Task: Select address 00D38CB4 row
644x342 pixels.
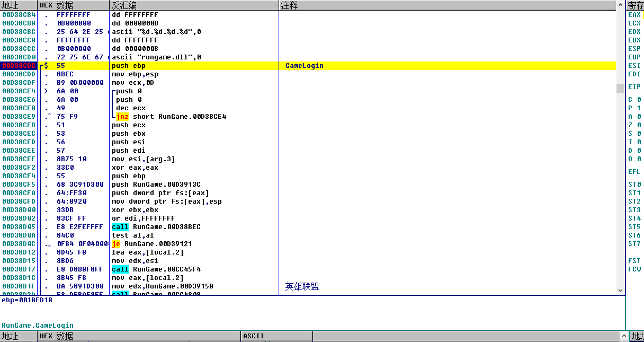Action: point(19,15)
